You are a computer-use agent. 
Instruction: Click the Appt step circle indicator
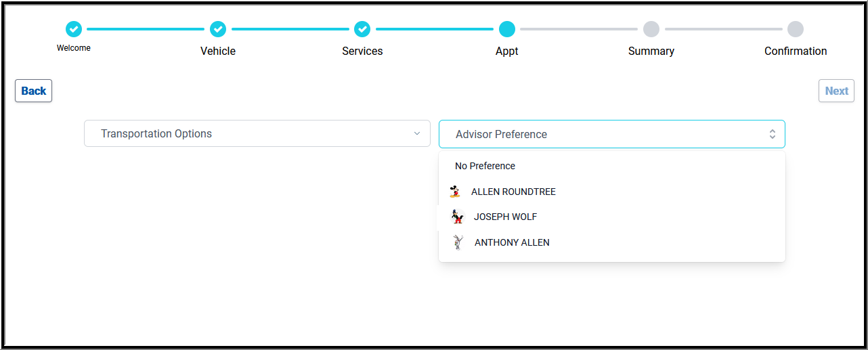coord(506,29)
